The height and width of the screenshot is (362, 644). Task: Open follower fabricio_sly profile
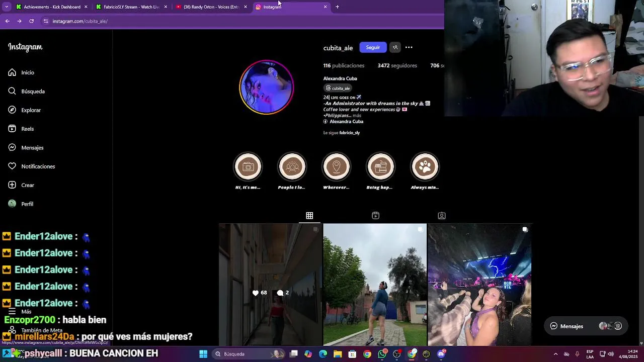350,133
